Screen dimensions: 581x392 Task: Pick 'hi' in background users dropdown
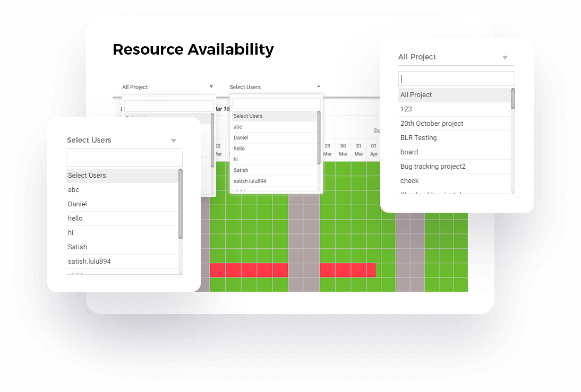pos(275,160)
